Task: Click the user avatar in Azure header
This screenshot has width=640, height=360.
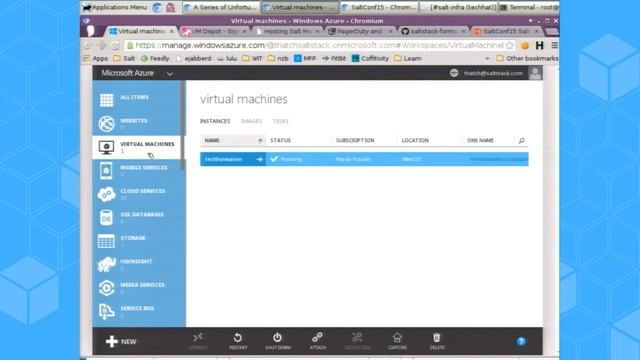Action: click(535, 73)
